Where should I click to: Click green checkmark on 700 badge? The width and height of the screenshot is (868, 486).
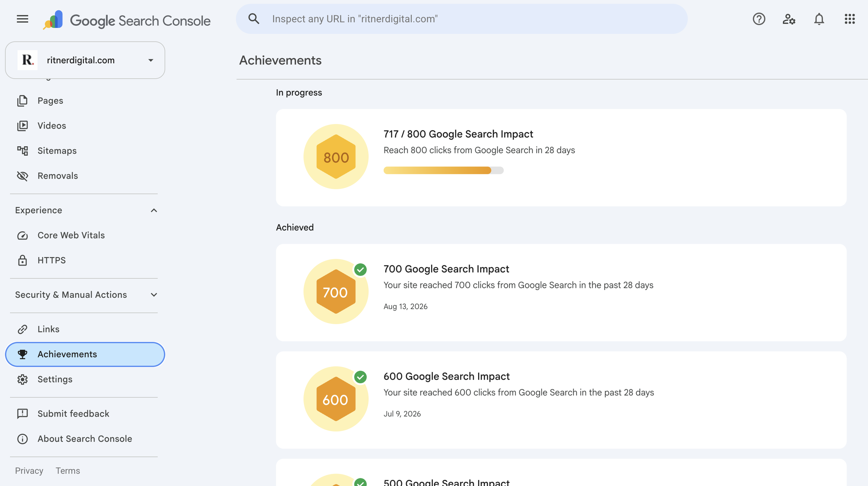click(x=360, y=270)
